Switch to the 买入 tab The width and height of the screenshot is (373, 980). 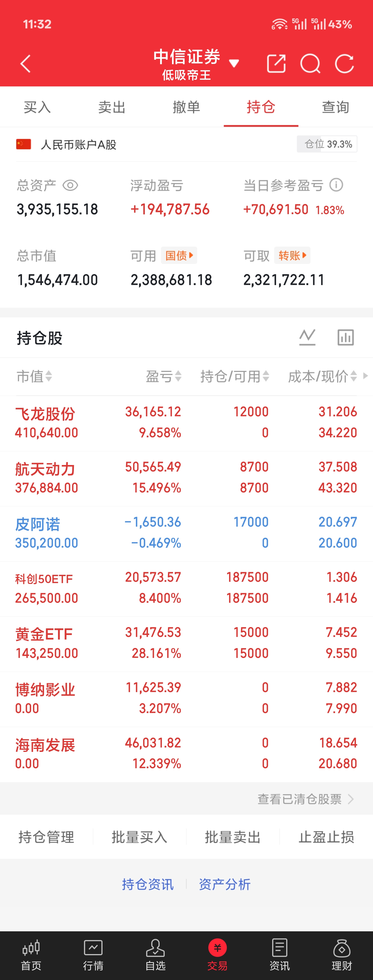click(37, 107)
